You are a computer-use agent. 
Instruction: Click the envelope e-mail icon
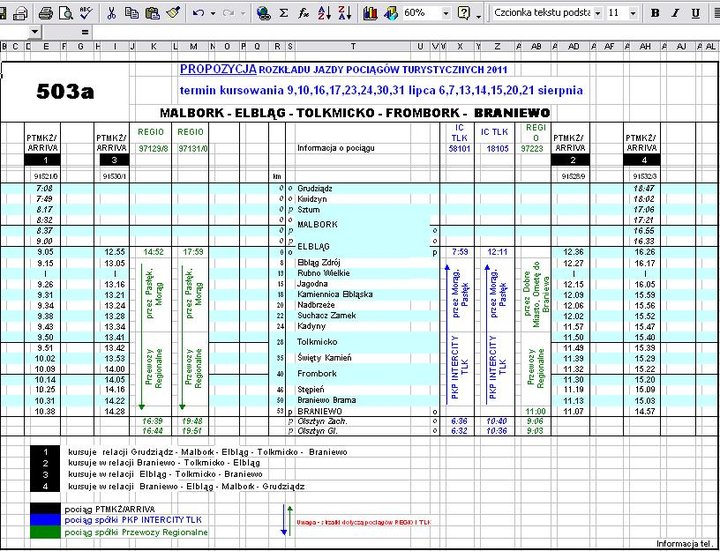(20, 13)
